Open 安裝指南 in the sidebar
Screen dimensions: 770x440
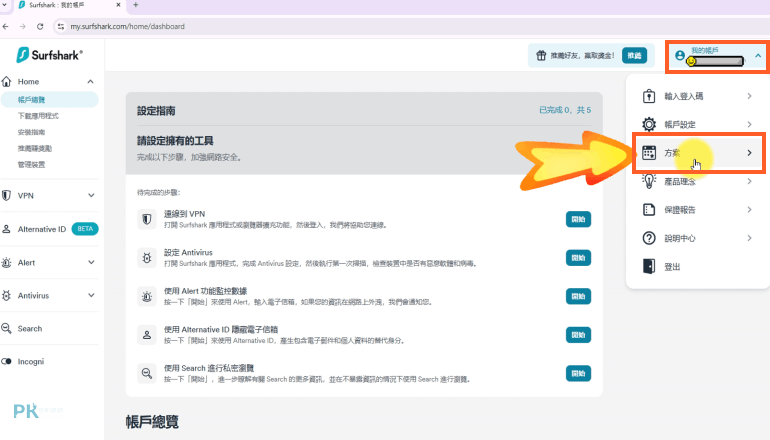pyautogui.click(x=31, y=132)
